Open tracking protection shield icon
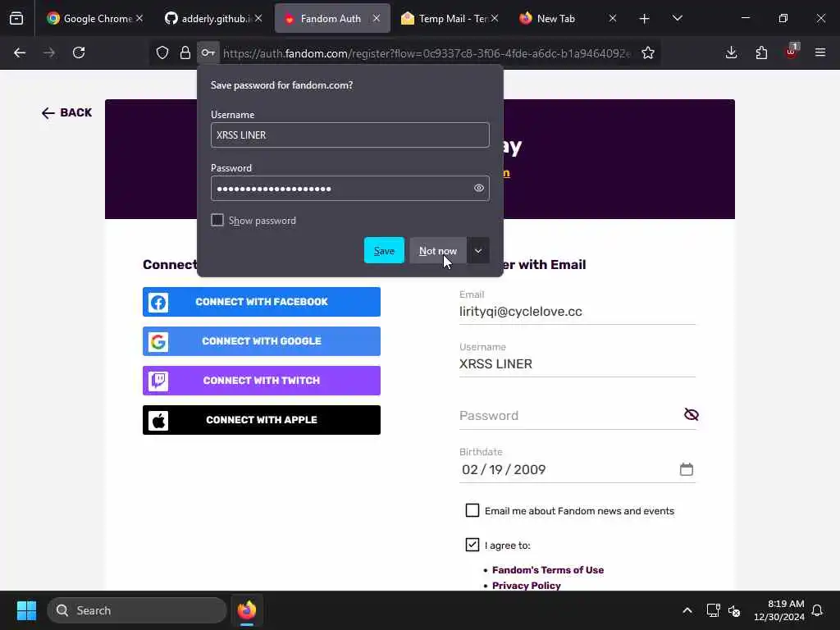This screenshot has width=840, height=630. coord(162,52)
